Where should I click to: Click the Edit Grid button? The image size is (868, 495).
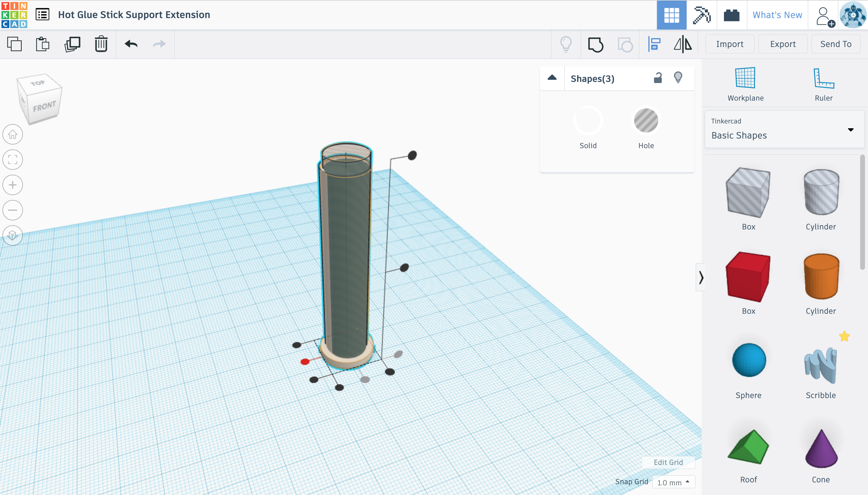point(668,462)
